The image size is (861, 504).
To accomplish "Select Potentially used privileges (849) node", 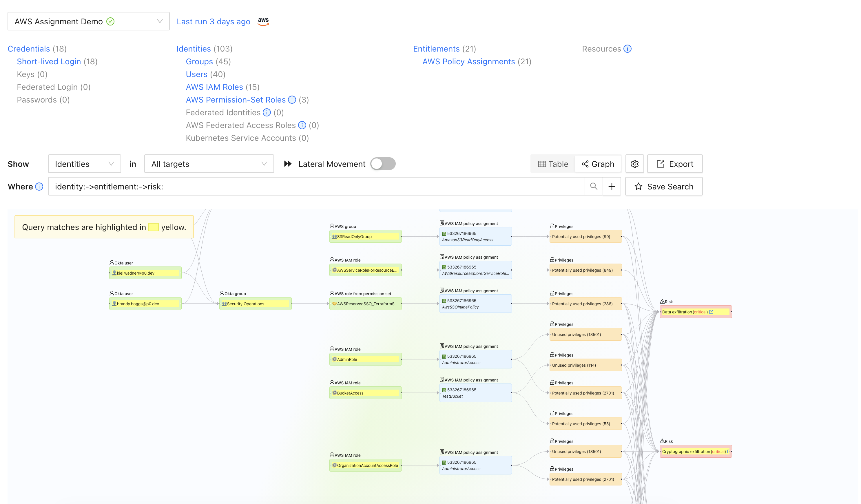I will pyautogui.click(x=585, y=270).
